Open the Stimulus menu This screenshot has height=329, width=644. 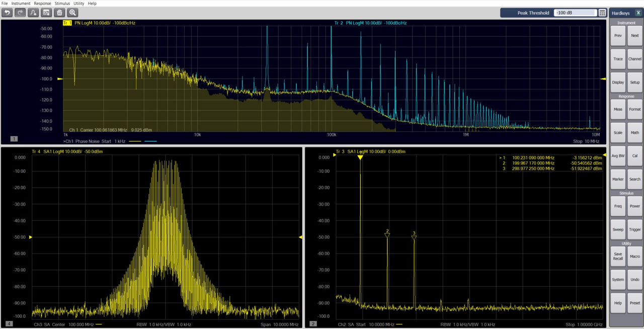pos(62,3)
